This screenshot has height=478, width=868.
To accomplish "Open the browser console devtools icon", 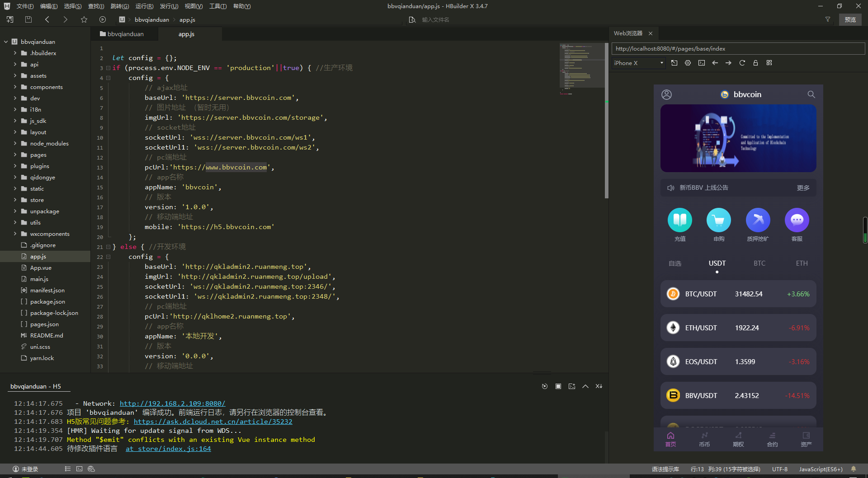I will (x=701, y=63).
